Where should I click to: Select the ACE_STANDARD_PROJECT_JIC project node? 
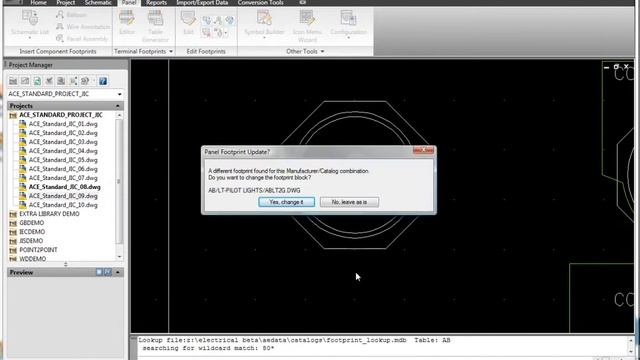coord(61,115)
